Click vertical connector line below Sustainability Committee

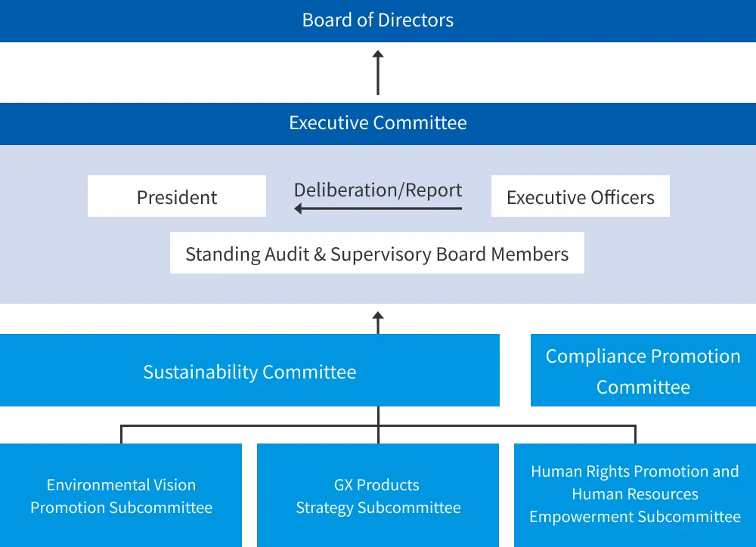pyautogui.click(x=378, y=418)
